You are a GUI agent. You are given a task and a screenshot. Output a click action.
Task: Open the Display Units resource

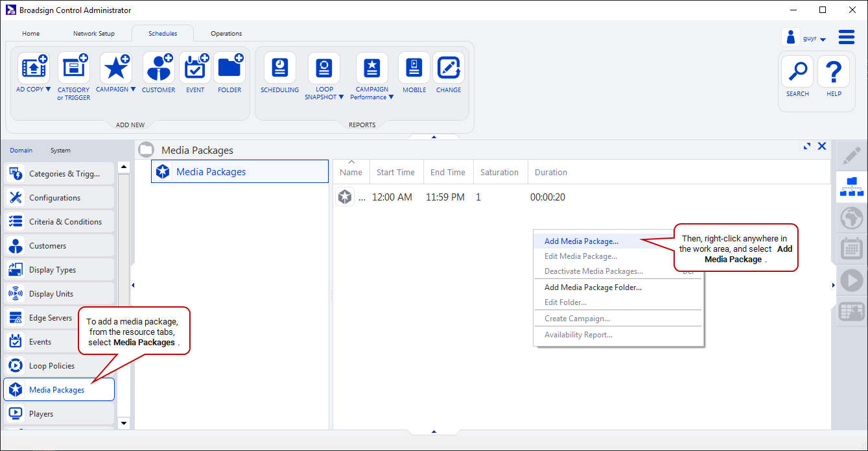point(59,294)
